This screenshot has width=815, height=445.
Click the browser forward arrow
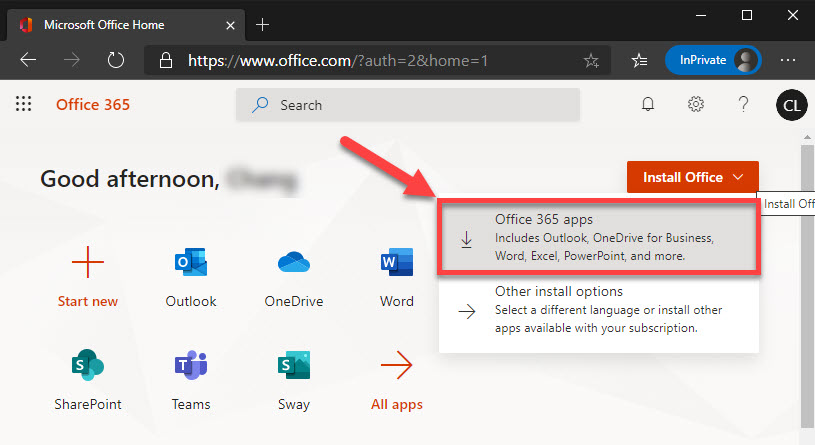(72, 60)
